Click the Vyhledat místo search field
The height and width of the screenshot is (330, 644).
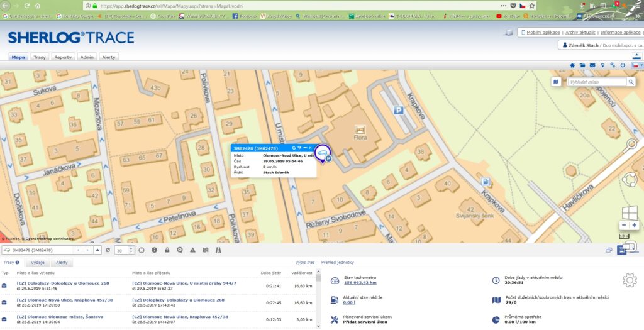(x=596, y=82)
